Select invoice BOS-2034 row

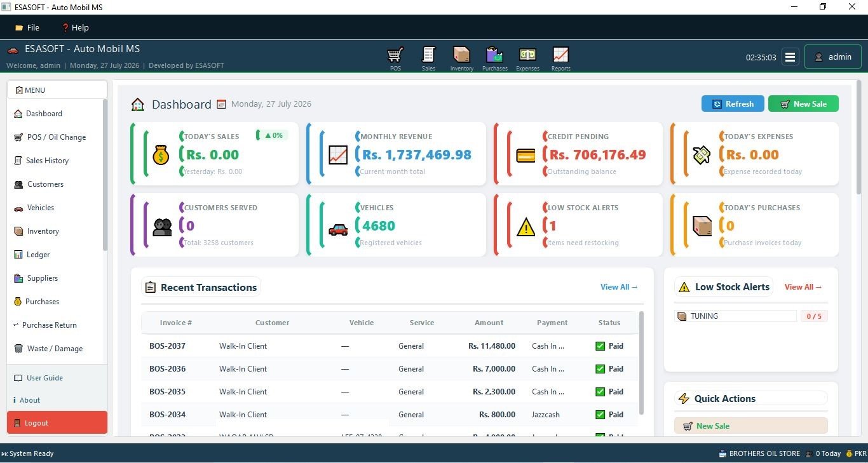click(390, 415)
